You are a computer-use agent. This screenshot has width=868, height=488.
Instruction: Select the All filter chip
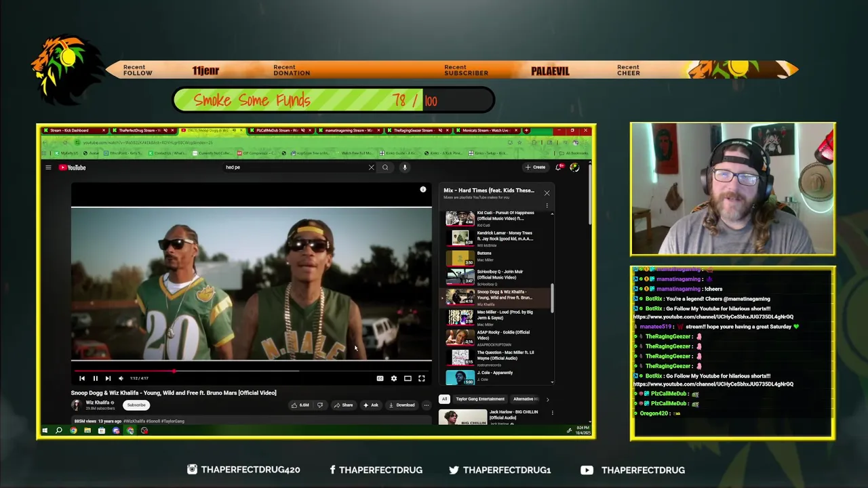click(444, 399)
